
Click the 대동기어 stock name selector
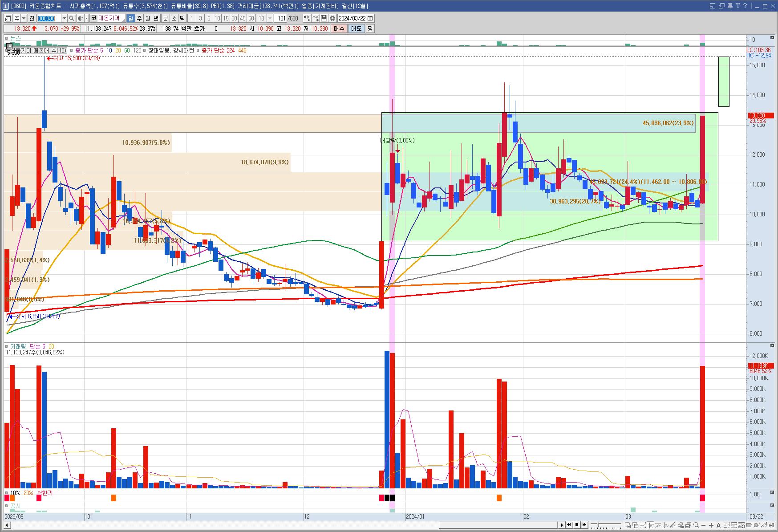pyautogui.click(x=108, y=18)
